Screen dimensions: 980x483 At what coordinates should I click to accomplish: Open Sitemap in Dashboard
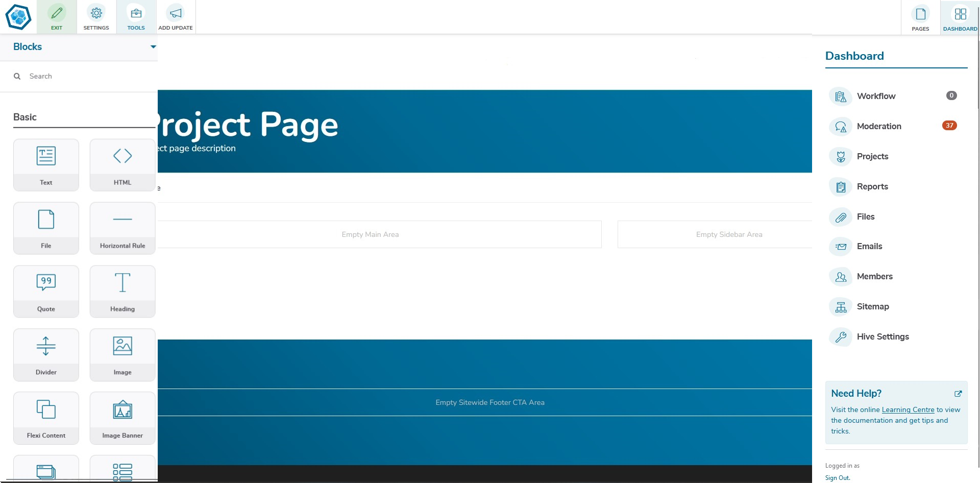pyautogui.click(x=873, y=306)
